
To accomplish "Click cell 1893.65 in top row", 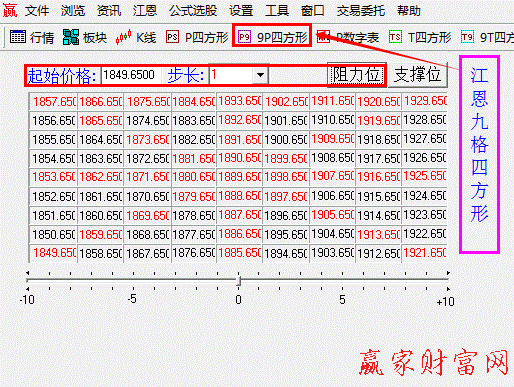I will [x=239, y=101].
